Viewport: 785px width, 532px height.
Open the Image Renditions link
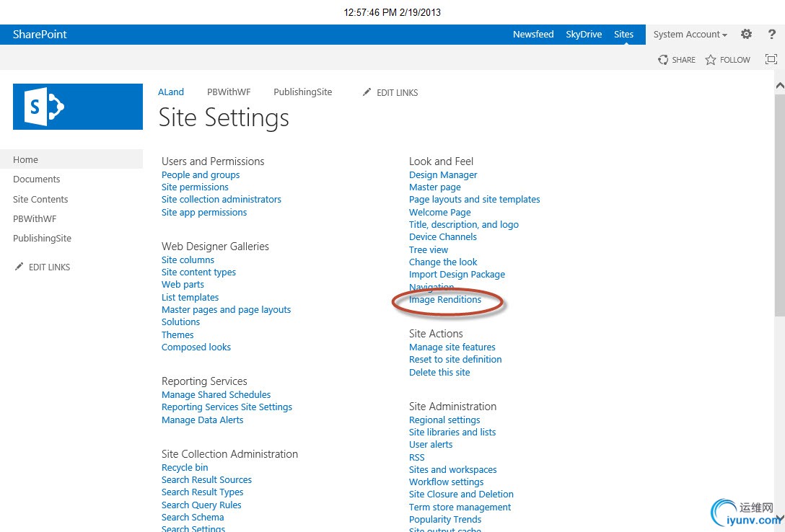[x=445, y=299]
